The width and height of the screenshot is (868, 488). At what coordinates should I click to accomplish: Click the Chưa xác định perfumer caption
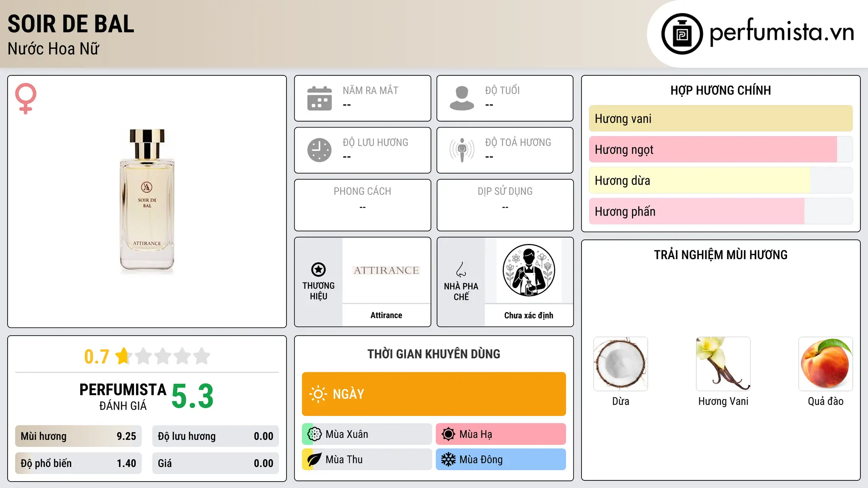point(529,315)
